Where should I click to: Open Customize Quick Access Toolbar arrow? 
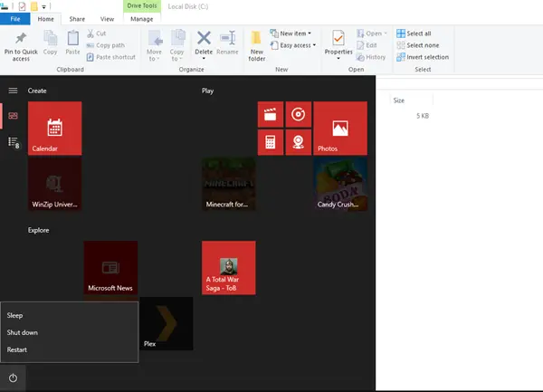coord(44,6)
